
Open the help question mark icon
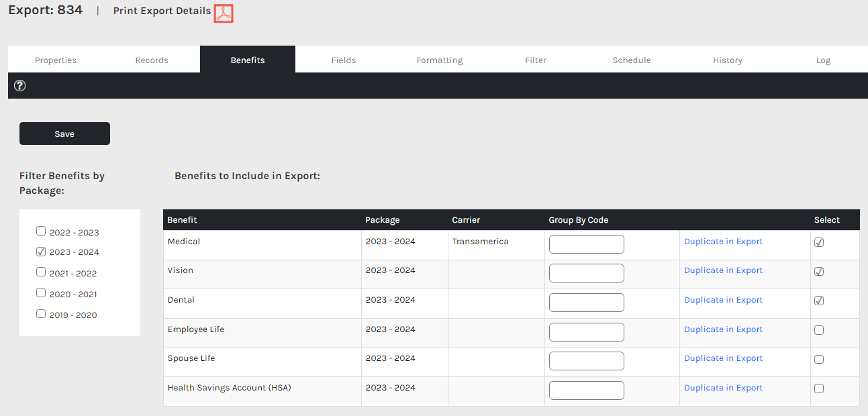(x=20, y=86)
